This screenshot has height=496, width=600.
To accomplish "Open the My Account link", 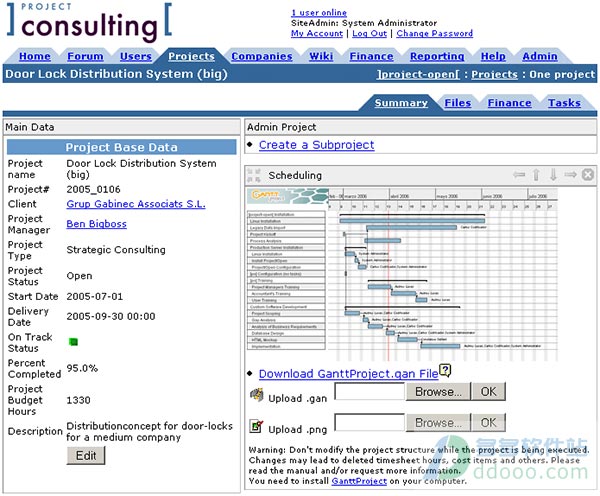I will pos(317,33).
